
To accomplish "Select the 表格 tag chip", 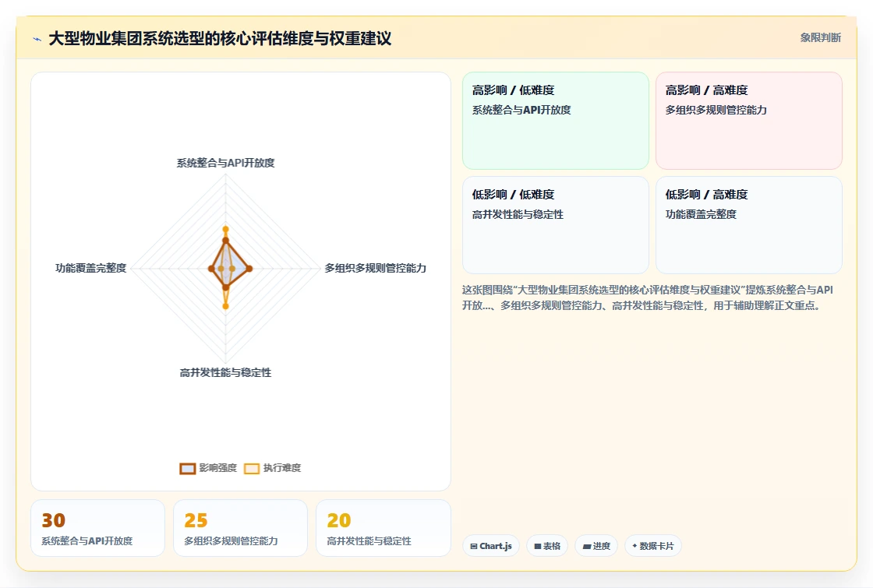I will click(547, 546).
